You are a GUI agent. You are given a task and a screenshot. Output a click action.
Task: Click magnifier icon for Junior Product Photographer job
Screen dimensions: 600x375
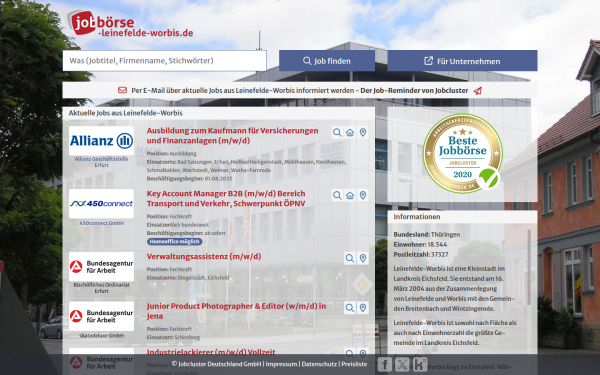[x=350, y=308]
